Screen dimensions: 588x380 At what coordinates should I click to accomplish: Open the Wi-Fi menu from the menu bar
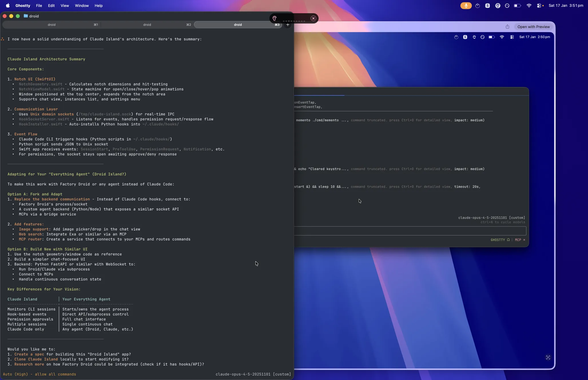[529, 5]
